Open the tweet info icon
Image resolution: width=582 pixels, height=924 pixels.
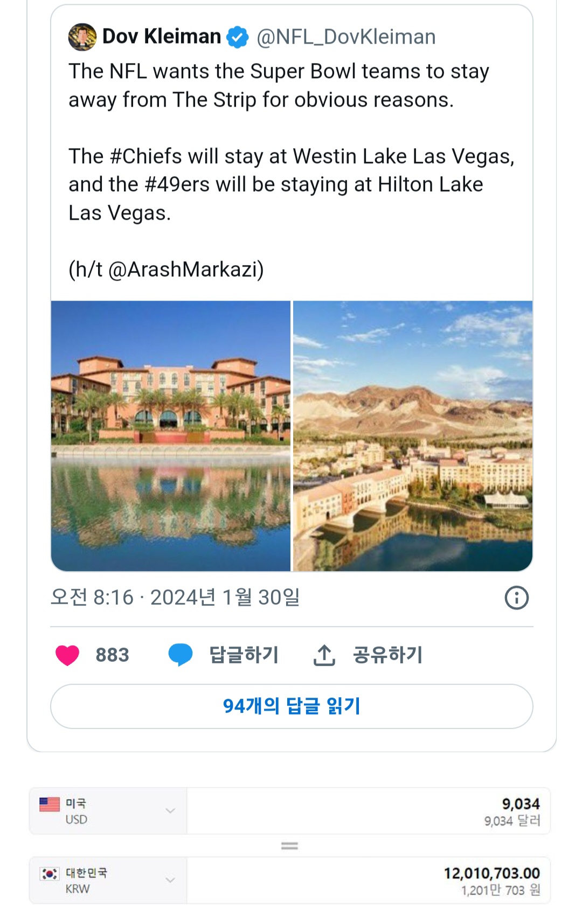pos(516,598)
